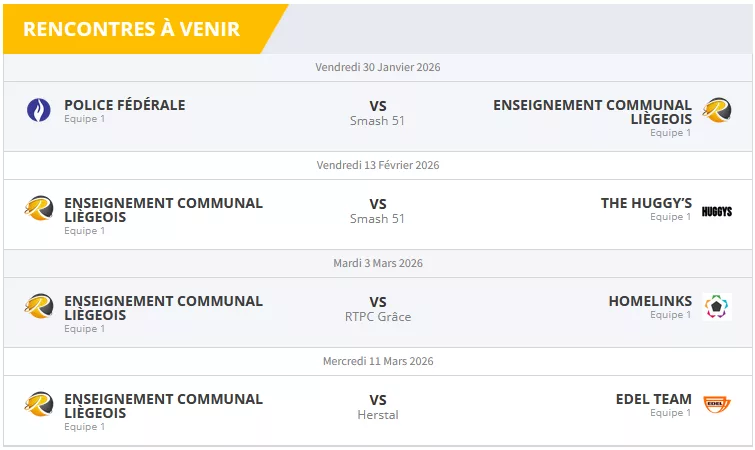Click the Police Fédérale team logo
This screenshot has width=755, height=450.
click(x=39, y=110)
